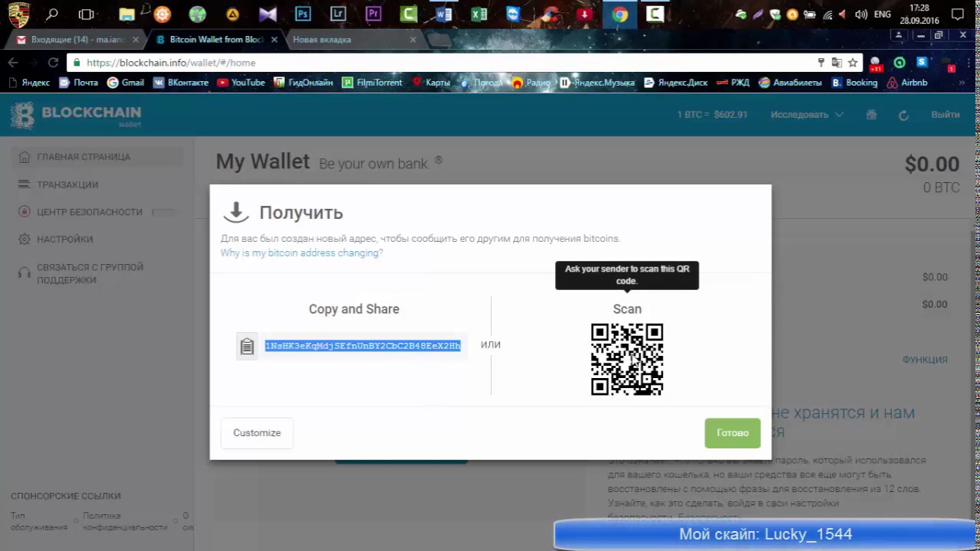Click the Blockchain wallet logo
This screenshot has height=551, width=980.
click(76, 115)
